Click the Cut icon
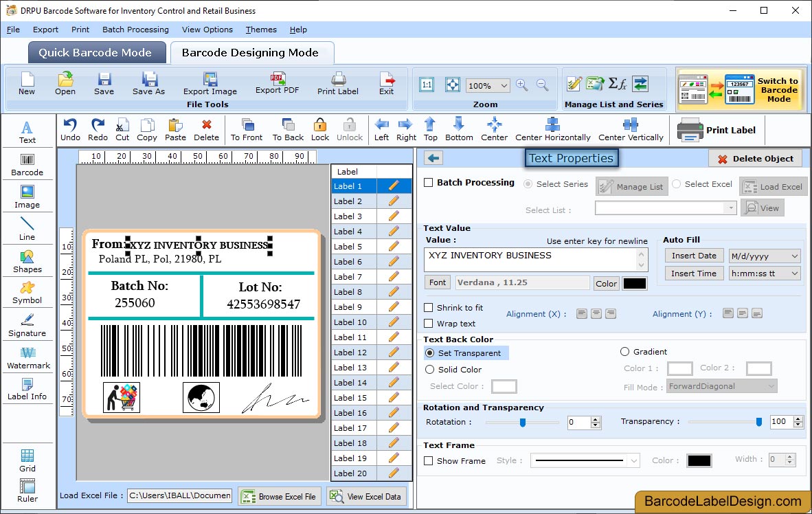 point(122,130)
